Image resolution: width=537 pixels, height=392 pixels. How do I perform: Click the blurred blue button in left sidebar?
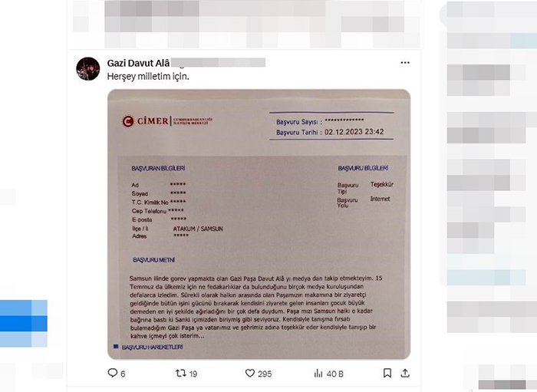24,323
